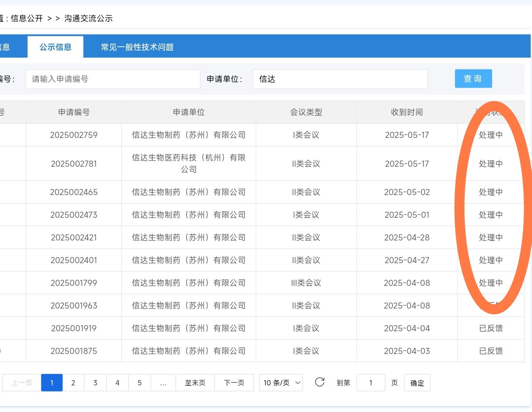Open the 常见一般性技术问题 tab

coord(137,47)
